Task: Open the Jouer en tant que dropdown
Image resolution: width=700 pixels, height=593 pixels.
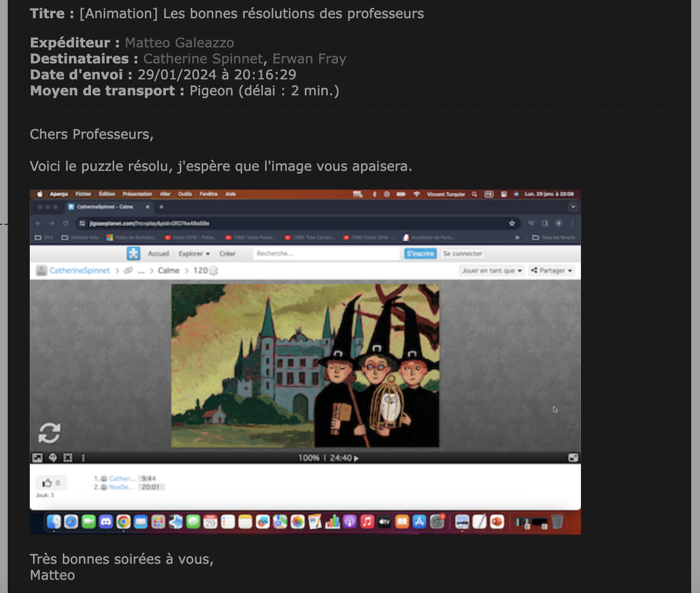Action: 492,271
